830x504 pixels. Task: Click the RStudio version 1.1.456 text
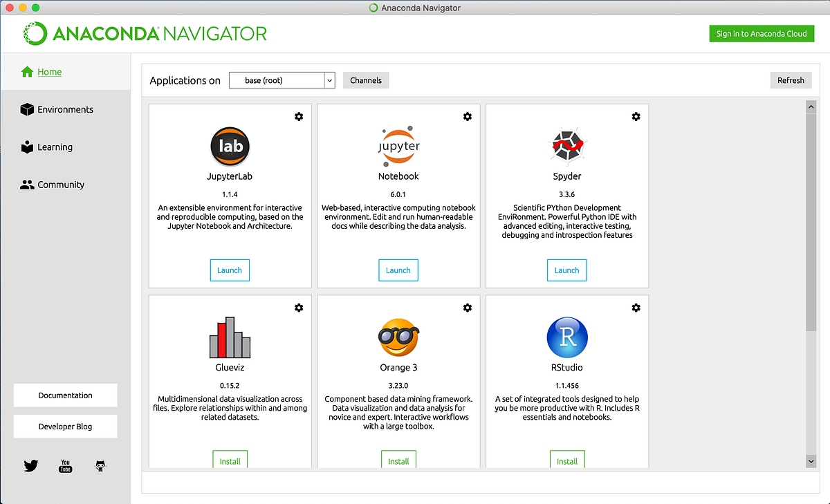pos(567,385)
